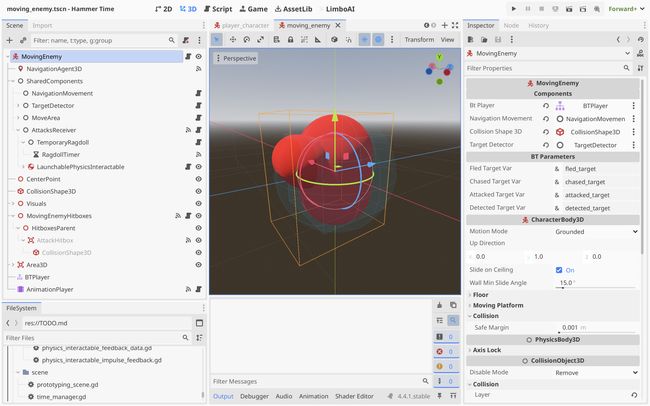Click the FileSystem split mode icon

click(x=199, y=323)
